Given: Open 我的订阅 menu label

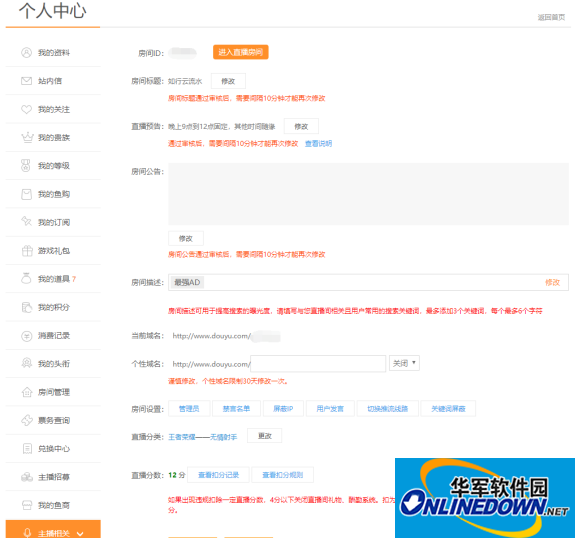Looking at the screenshot, I should tap(54, 222).
